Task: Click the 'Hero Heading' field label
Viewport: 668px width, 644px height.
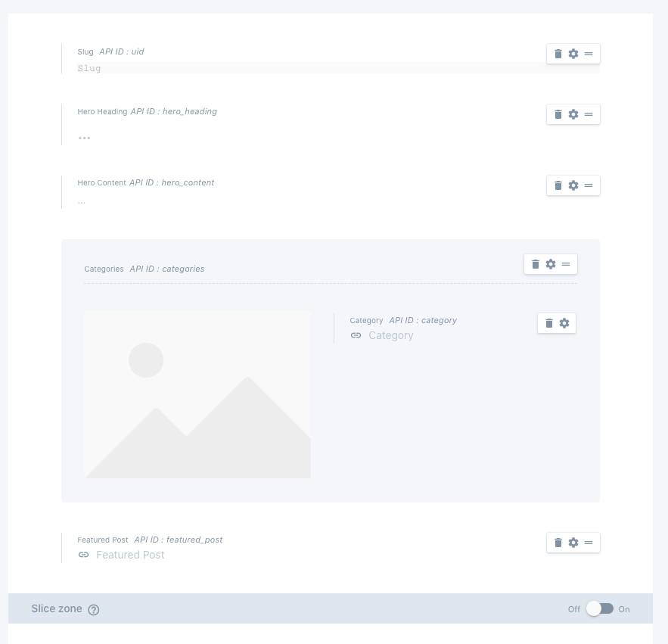Action: pos(102,111)
